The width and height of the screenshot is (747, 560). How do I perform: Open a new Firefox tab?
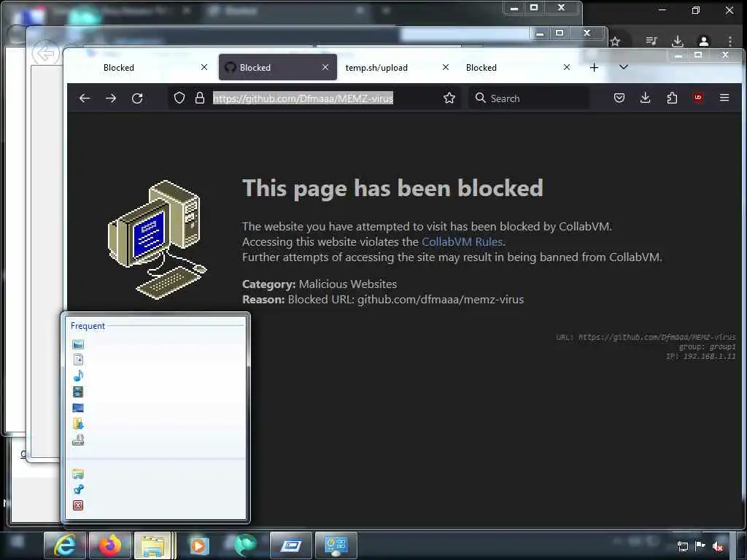(x=594, y=68)
